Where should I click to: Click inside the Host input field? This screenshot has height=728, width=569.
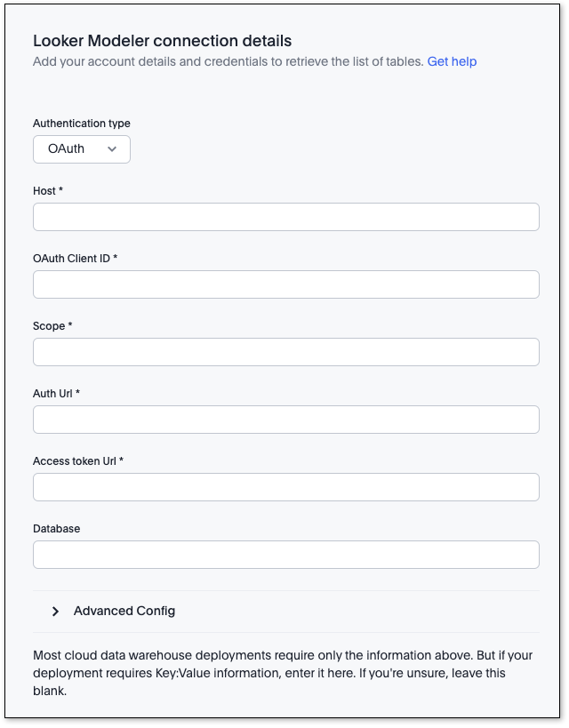point(284,217)
